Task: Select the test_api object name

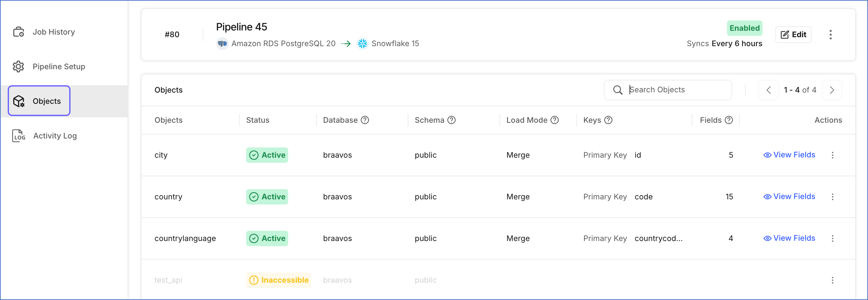Action: pos(169,280)
